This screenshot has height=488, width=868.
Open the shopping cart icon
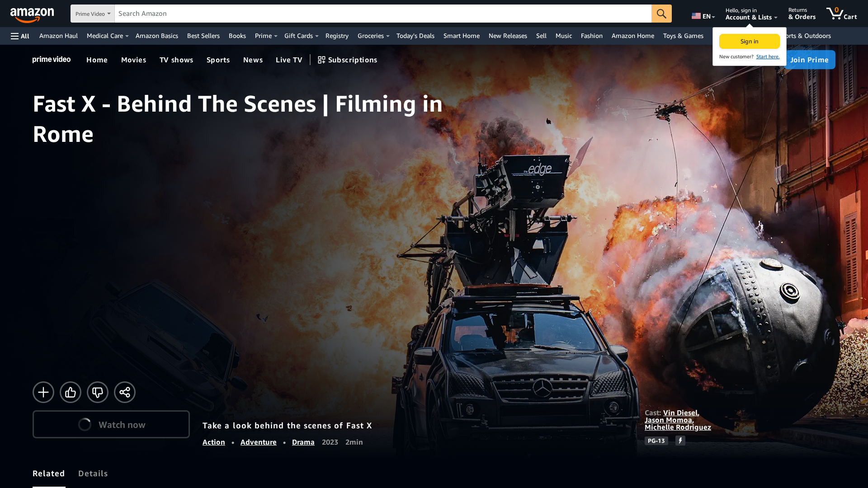pyautogui.click(x=841, y=14)
